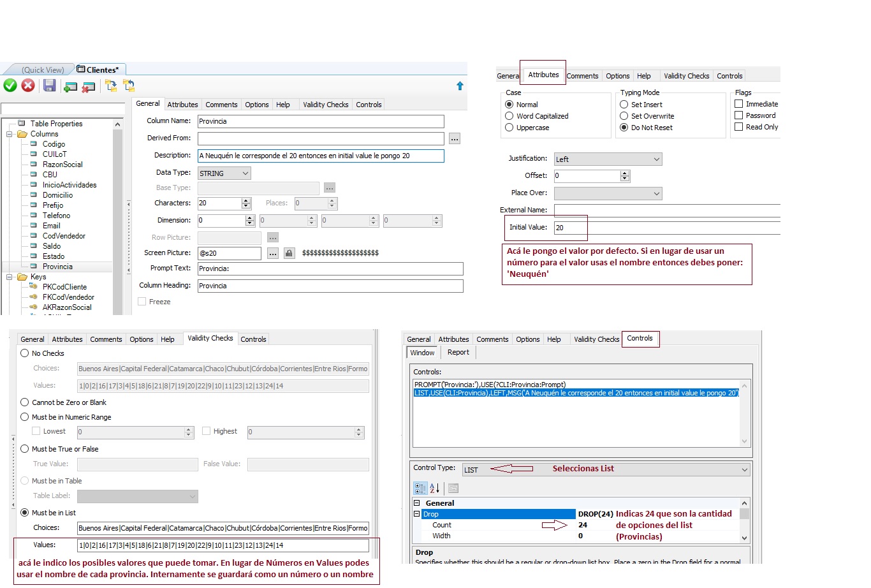Select the Set Overwrite typing mode
The width and height of the screenshot is (871, 588).
tap(624, 116)
